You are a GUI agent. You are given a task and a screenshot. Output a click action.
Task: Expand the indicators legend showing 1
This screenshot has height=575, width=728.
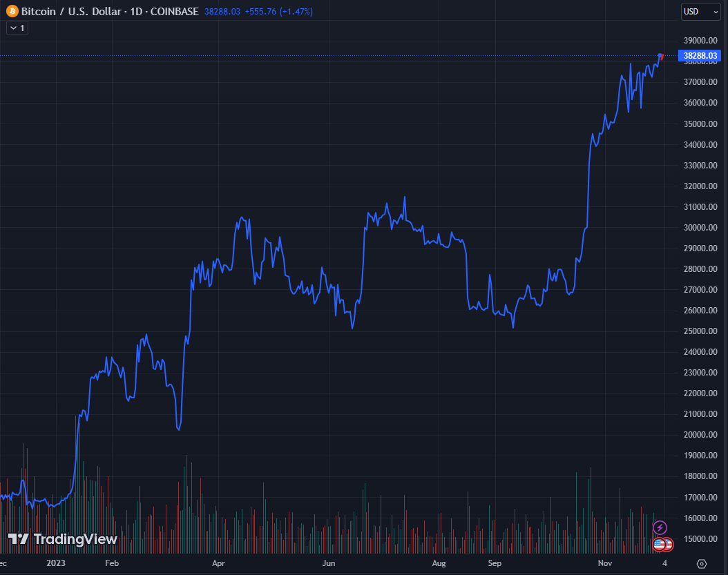(17, 28)
